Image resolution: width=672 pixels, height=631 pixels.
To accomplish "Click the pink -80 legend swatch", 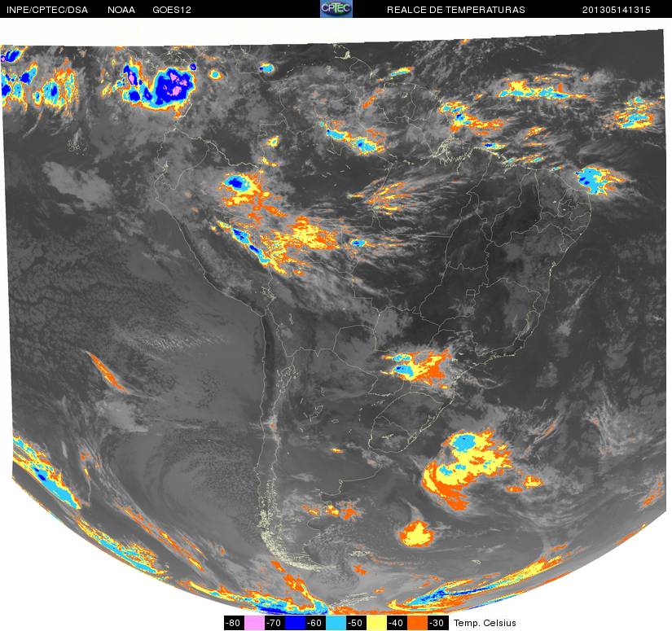I will click(x=253, y=623).
